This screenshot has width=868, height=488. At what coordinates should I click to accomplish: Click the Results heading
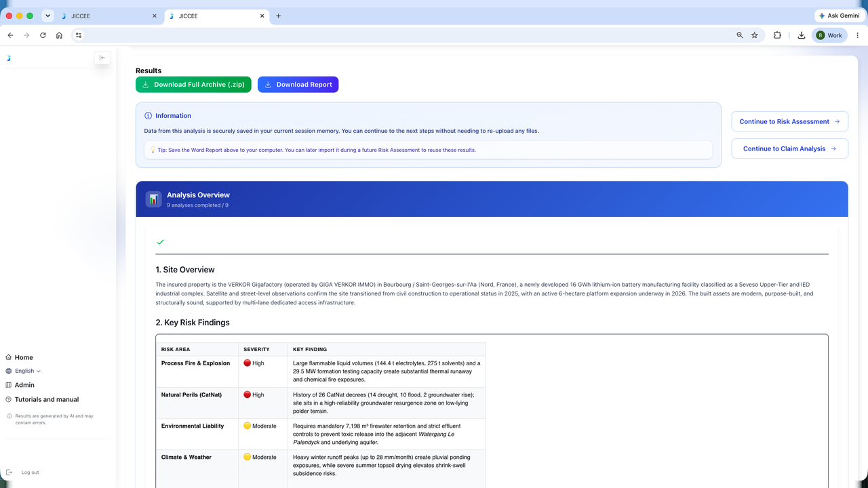[149, 70]
